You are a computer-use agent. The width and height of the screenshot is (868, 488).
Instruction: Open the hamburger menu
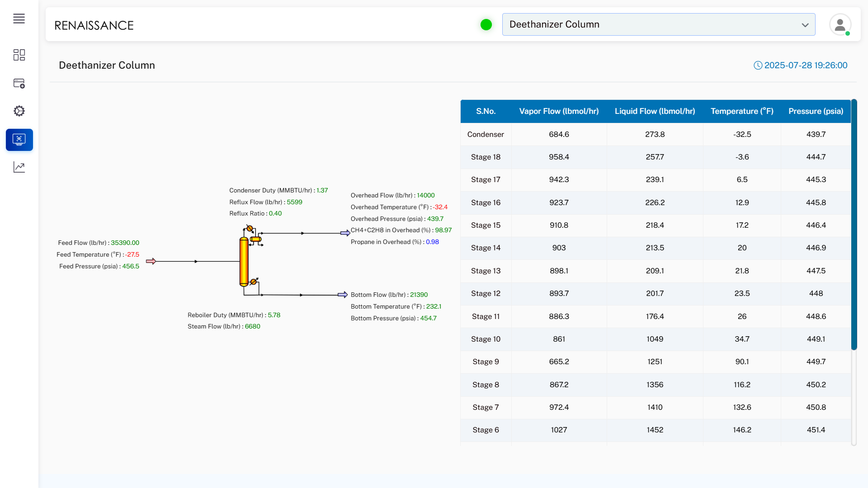[x=19, y=19]
